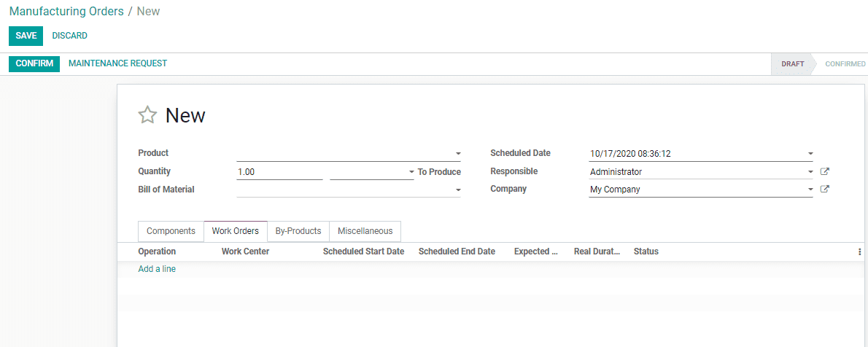Image resolution: width=868 pixels, height=347 pixels.
Task: Go back to Manufacturing Orders breadcrumb
Action: point(66,12)
